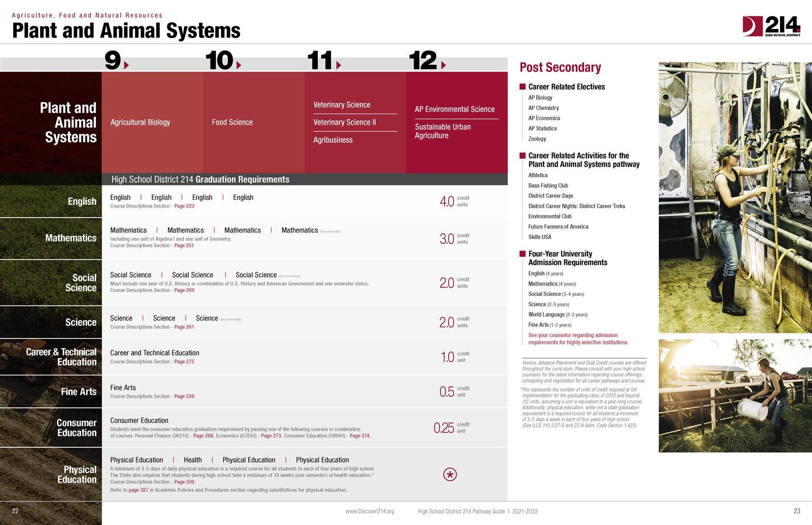Click the red square beside Career Related Electives
The height and width of the screenshot is (525, 812).
pos(523,87)
